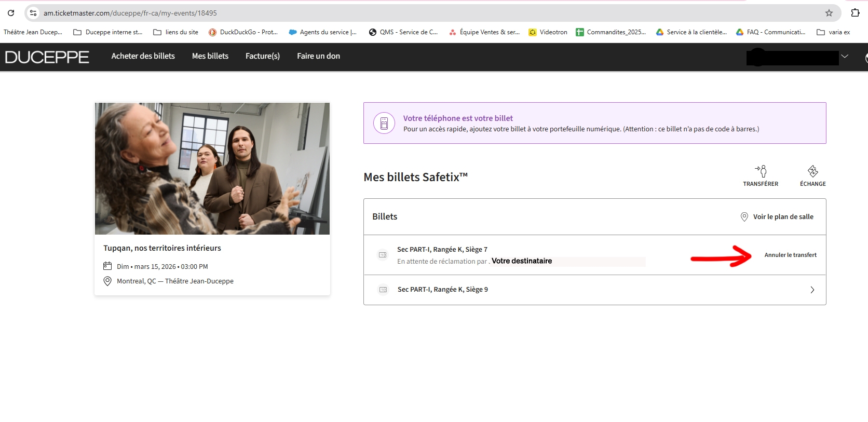Image resolution: width=868 pixels, height=422 pixels.
Task: Click the Transférer ticket icon
Action: point(761,171)
